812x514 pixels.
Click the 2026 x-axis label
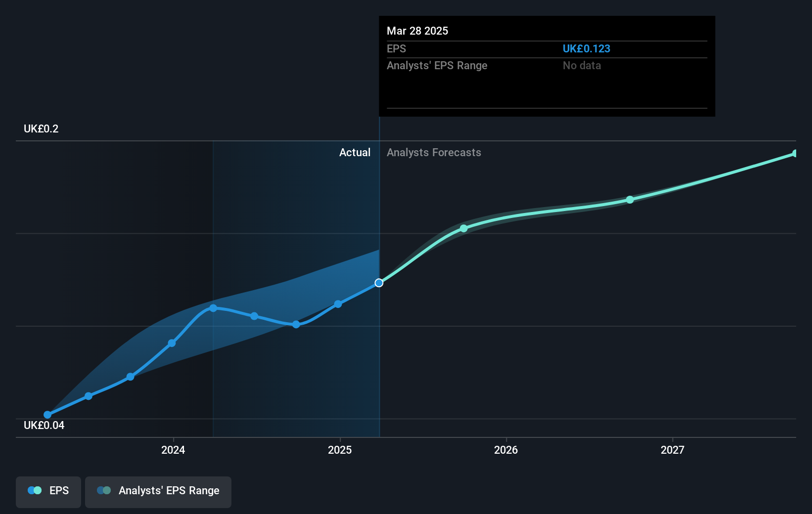[x=506, y=450]
